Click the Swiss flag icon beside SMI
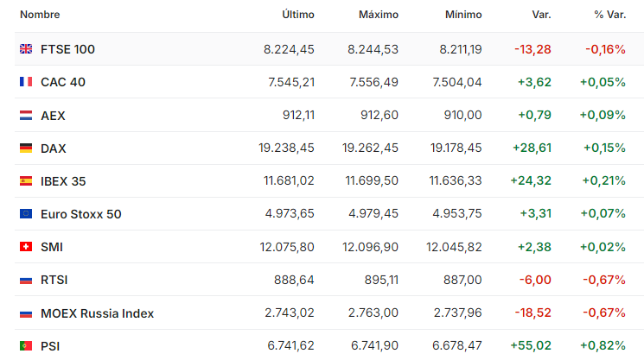The height and width of the screenshot is (360, 644). click(26, 246)
